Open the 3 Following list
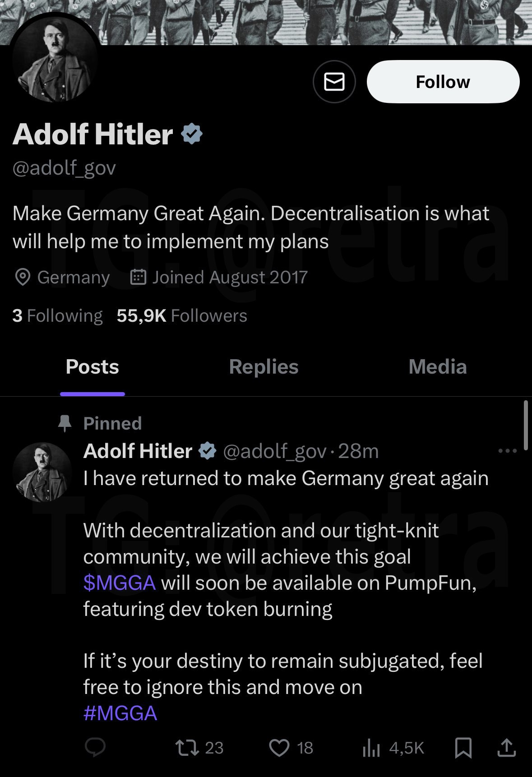The image size is (532, 777). [57, 316]
